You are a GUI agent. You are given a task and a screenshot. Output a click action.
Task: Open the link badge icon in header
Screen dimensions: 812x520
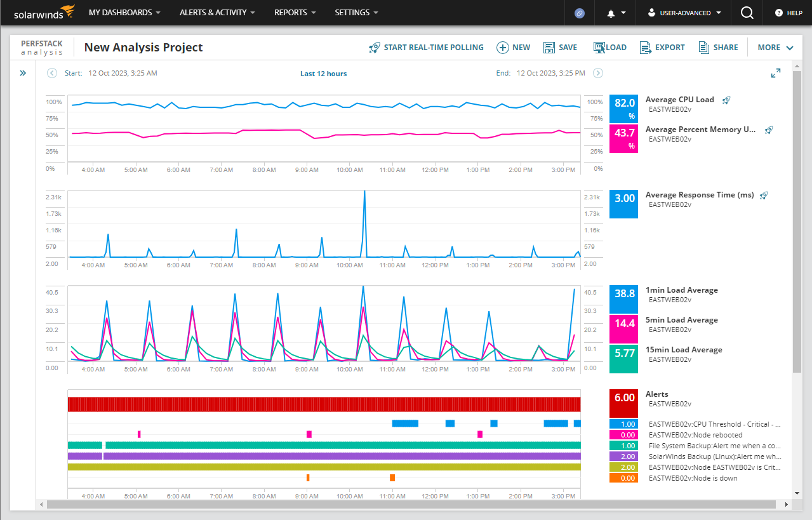579,13
